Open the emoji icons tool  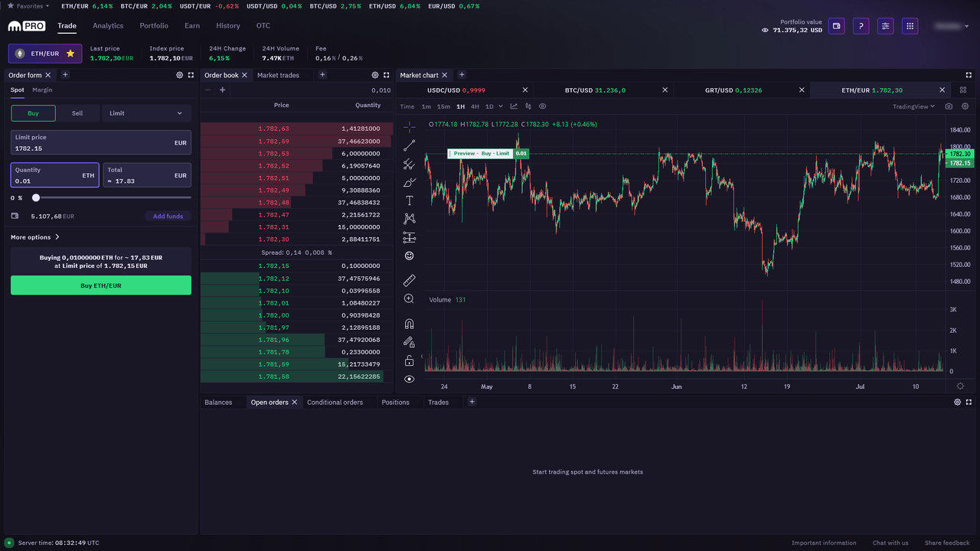tap(409, 256)
